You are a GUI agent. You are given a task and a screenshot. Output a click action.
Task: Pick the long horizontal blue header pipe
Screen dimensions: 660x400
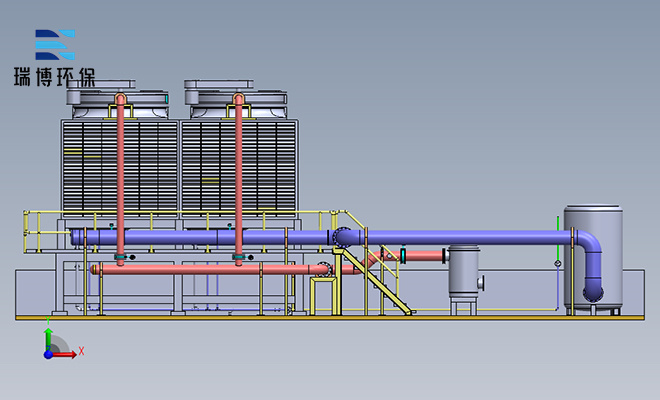click(450, 237)
